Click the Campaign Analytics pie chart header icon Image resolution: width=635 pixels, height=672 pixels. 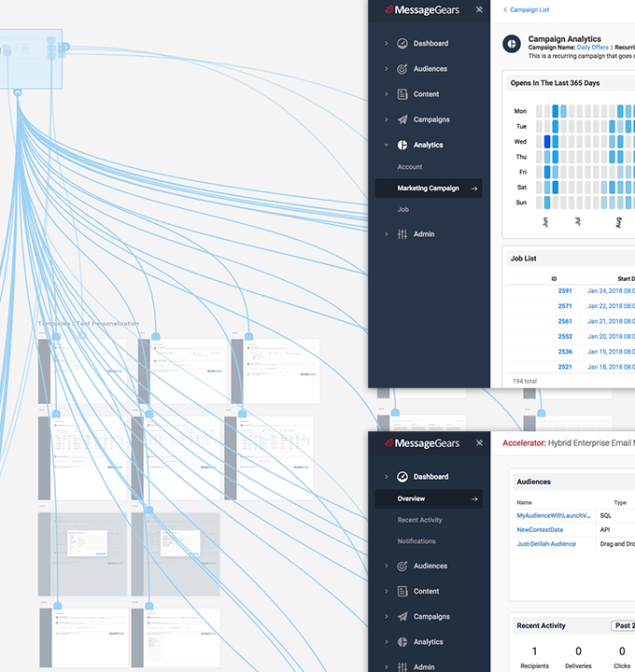[x=512, y=44]
